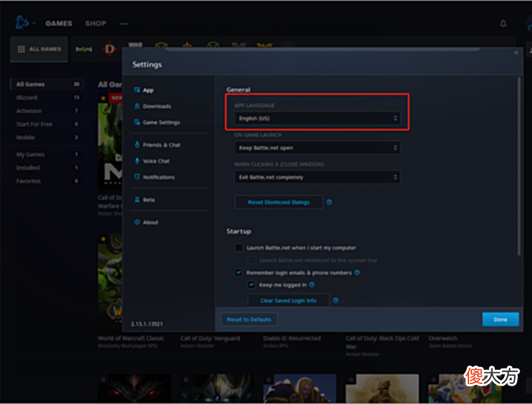The width and height of the screenshot is (532, 404).
Task: Select Mobile filter in the sidebar
Action: pos(47,138)
